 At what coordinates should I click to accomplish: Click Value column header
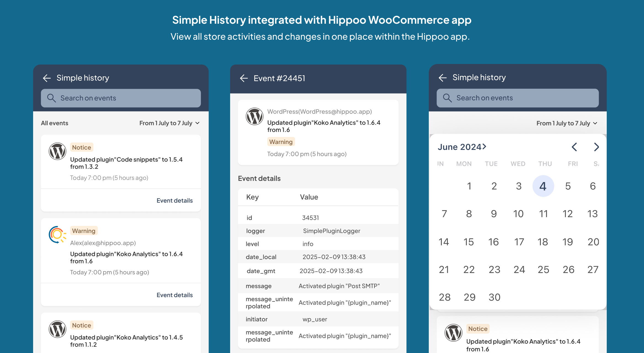309,197
